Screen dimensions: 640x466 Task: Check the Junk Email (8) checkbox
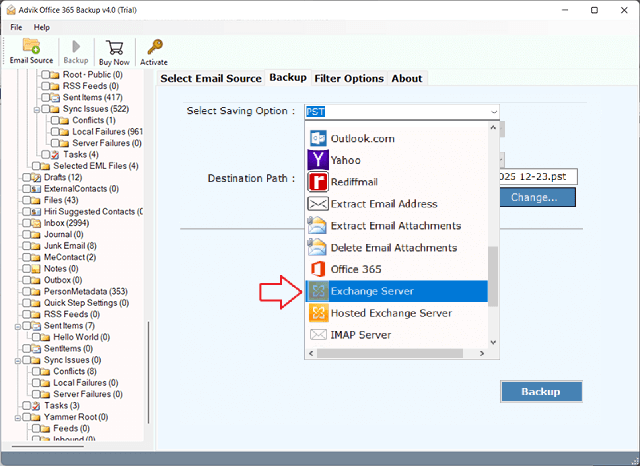[27, 246]
